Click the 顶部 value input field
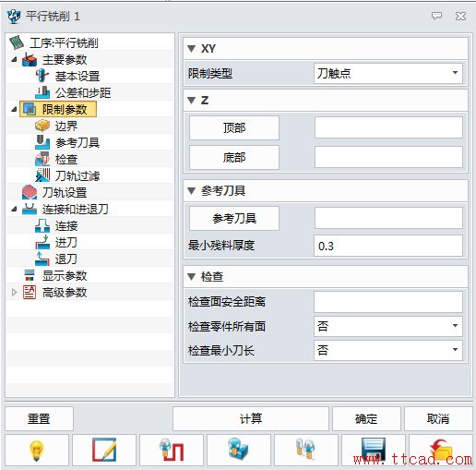 (x=388, y=127)
